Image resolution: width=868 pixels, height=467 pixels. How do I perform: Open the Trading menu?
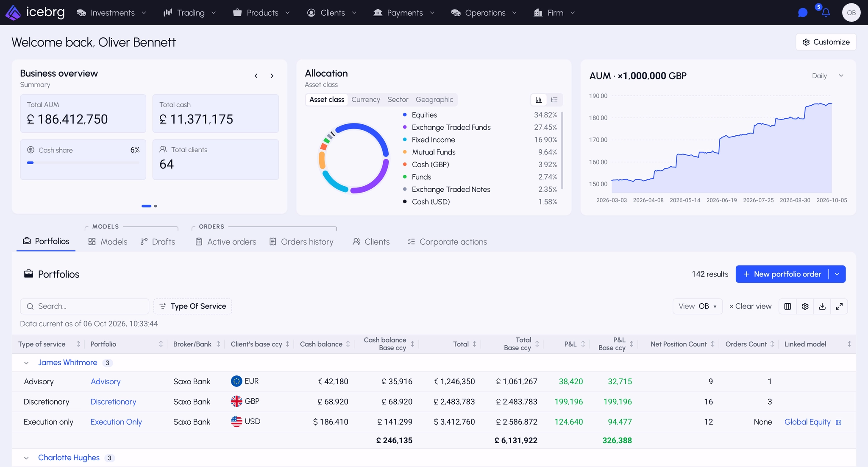coord(190,13)
